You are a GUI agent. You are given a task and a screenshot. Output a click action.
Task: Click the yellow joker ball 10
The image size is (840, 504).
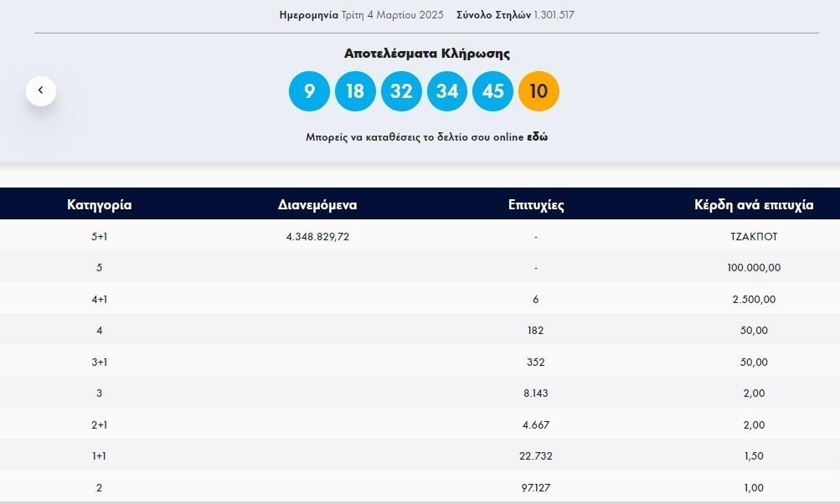(x=539, y=91)
